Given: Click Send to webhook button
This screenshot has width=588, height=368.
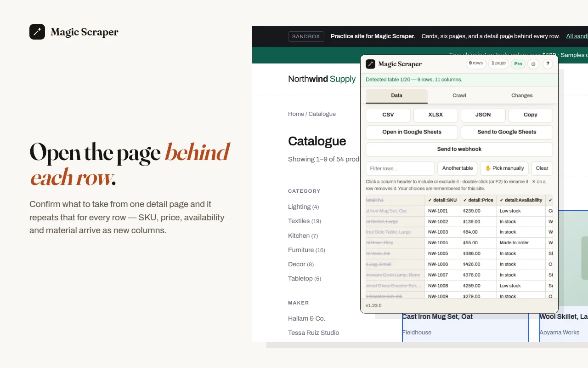Looking at the screenshot, I should click(459, 149).
